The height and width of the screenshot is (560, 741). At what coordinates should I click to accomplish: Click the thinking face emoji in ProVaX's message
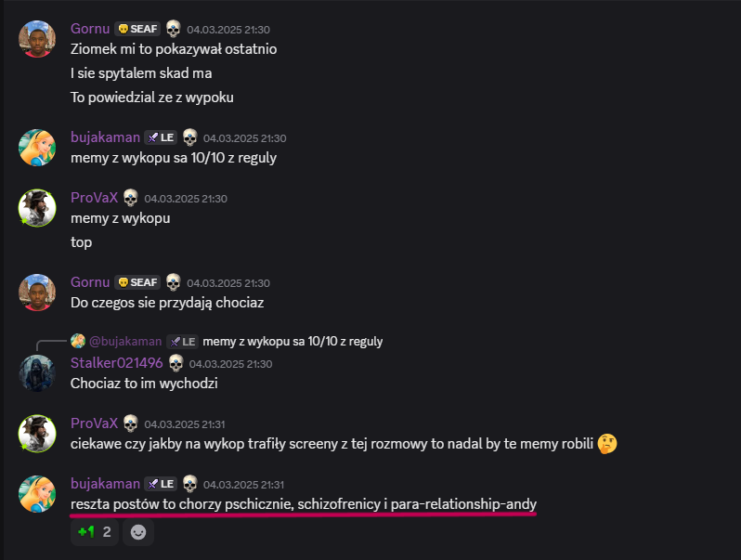pyautogui.click(x=608, y=443)
